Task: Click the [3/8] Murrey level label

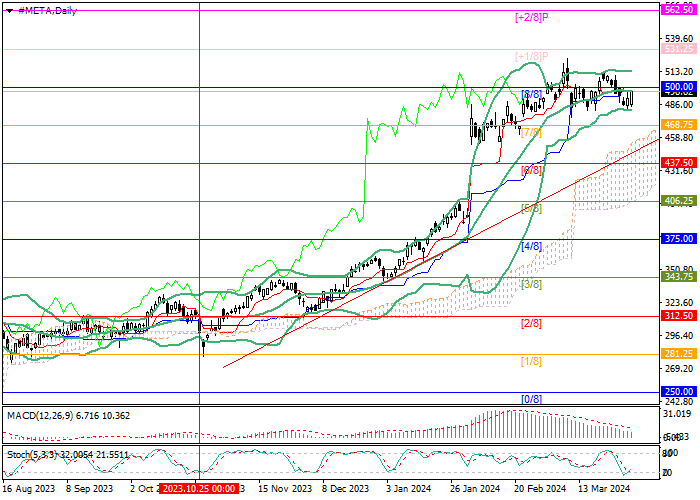Action: click(531, 284)
